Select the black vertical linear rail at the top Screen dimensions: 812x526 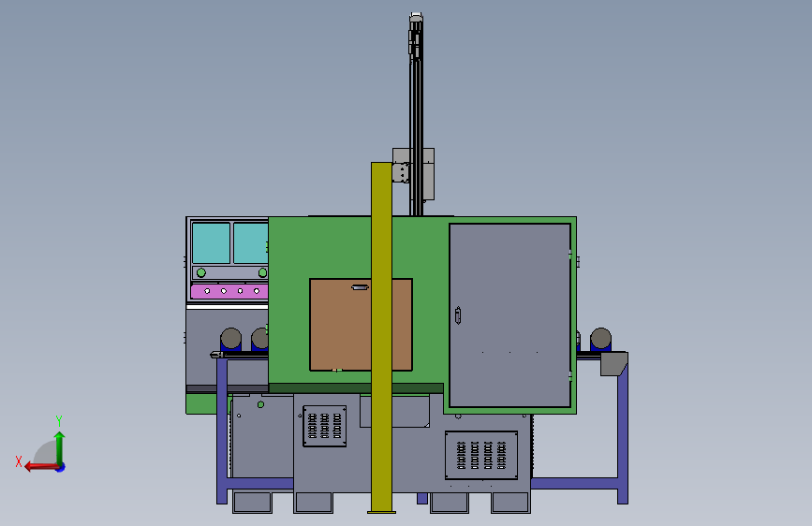click(417, 114)
